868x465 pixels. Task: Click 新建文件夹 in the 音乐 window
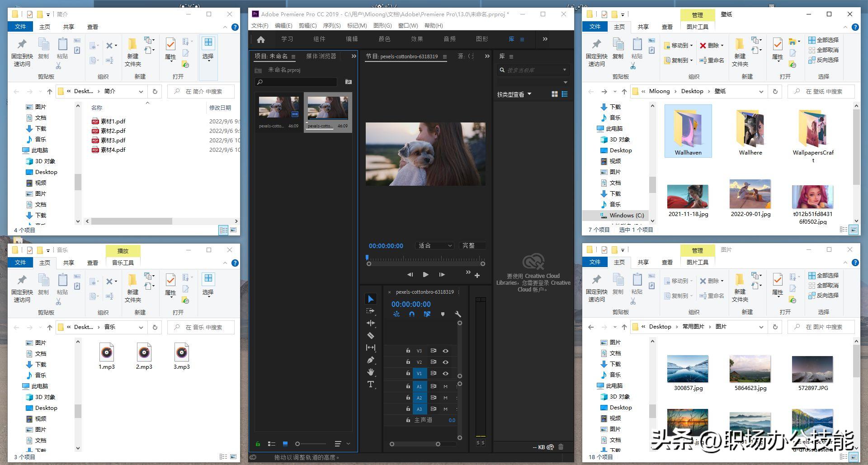pyautogui.click(x=132, y=289)
